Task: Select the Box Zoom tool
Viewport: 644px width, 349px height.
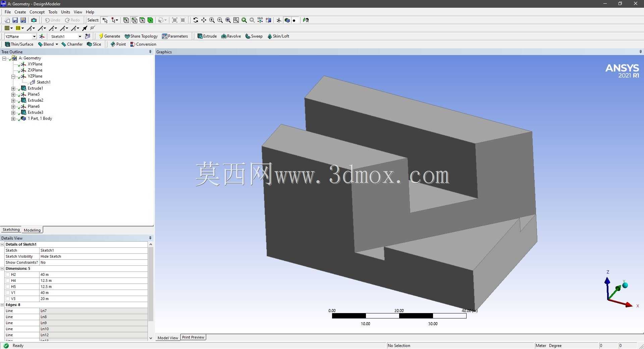Action: coord(220,20)
